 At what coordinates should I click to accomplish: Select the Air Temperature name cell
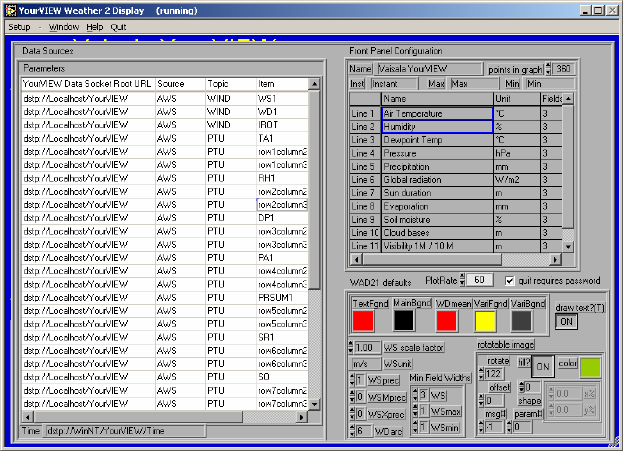coord(437,114)
